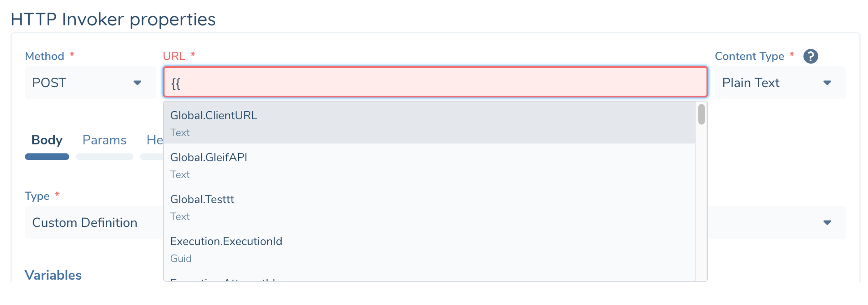Click the HTTP Invoker properties title
The image size is (868, 305).
(113, 19)
